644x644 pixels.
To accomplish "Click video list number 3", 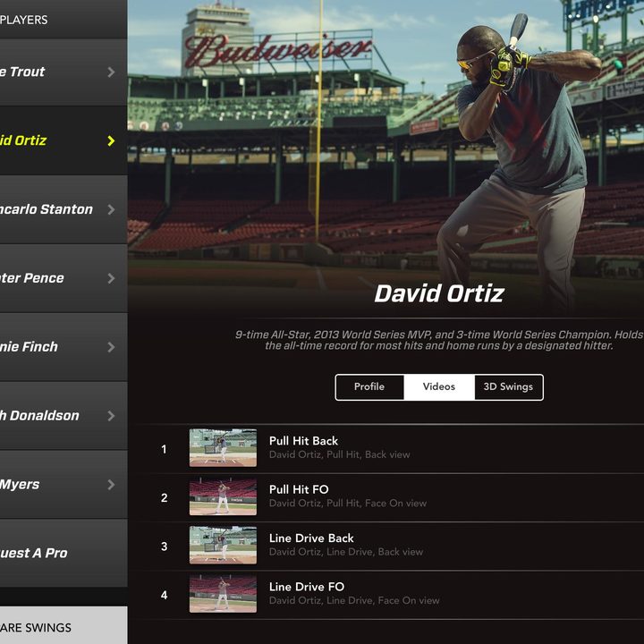I will (165, 547).
